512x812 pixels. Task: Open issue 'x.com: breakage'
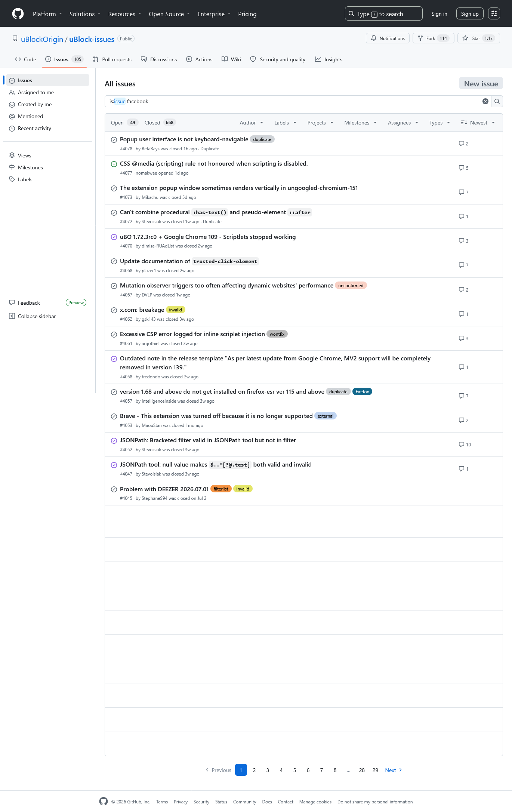(x=142, y=310)
